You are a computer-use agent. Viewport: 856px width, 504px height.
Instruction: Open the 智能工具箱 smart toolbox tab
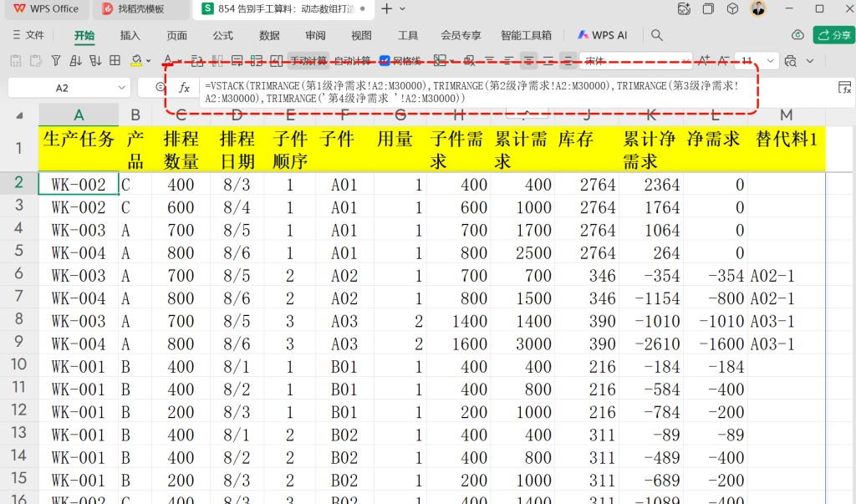click(526, 35)
